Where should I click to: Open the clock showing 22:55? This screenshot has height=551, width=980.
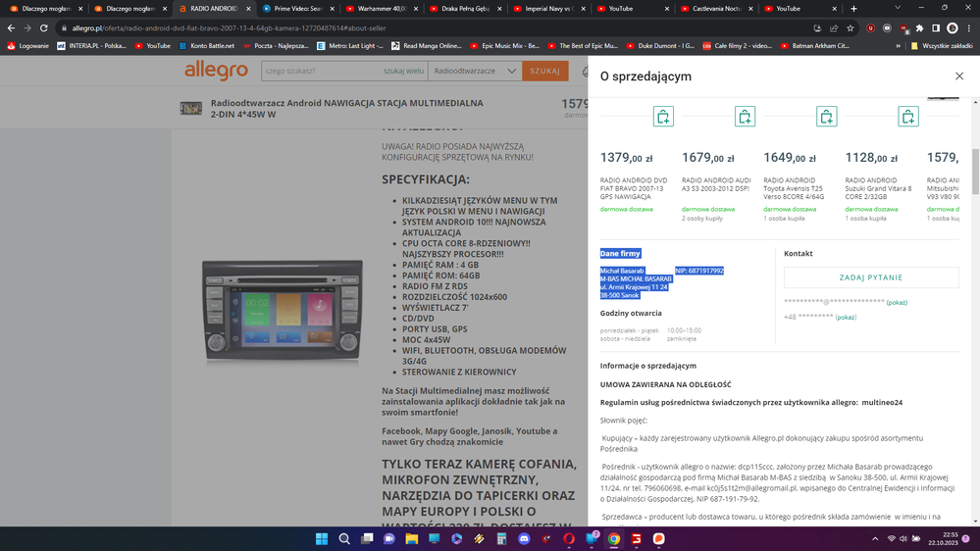coord(943,538)
